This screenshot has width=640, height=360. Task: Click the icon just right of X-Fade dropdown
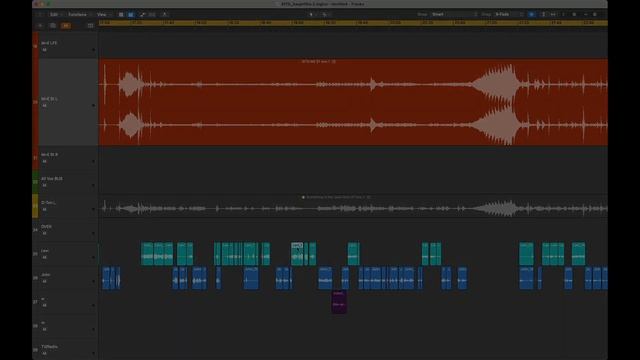522,14
